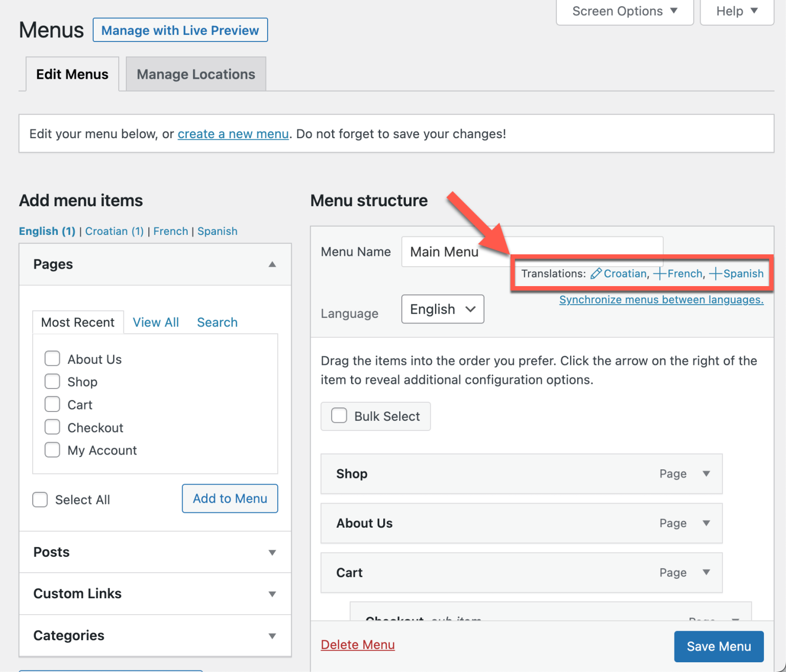The height and width of the screenshot is (672, 786).
Task: Tick the My Account checkbox
Action: click(x=52, y=450)
